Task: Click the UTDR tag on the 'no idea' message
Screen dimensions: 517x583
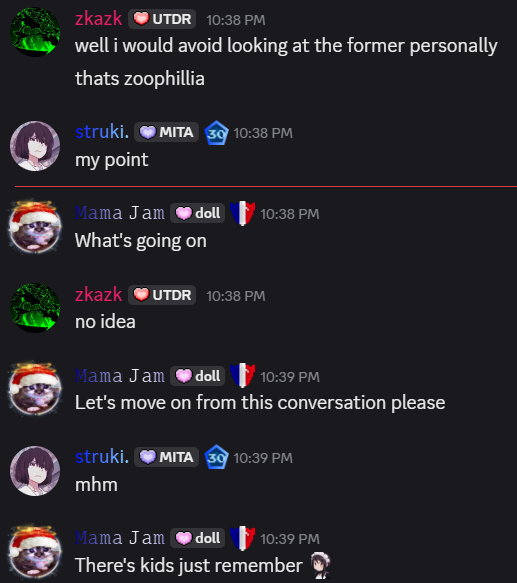Action: click(x=162, y=295)
